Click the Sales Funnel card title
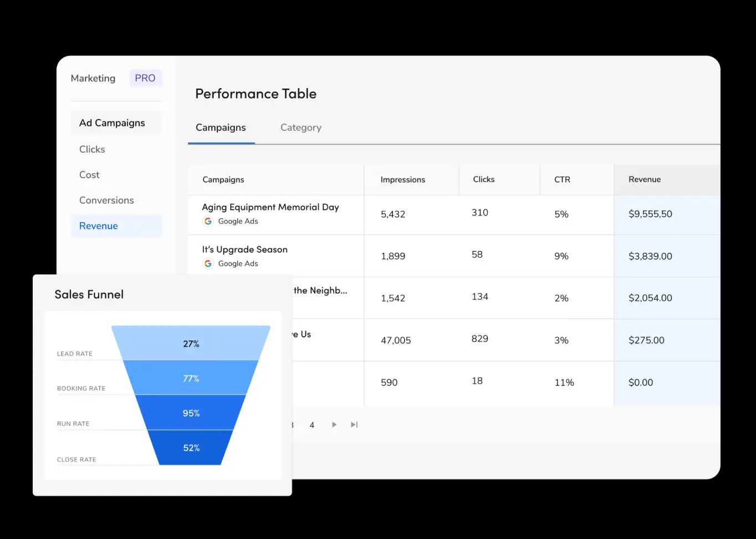This screenshot has width=756, height=539. pos(89,295)
